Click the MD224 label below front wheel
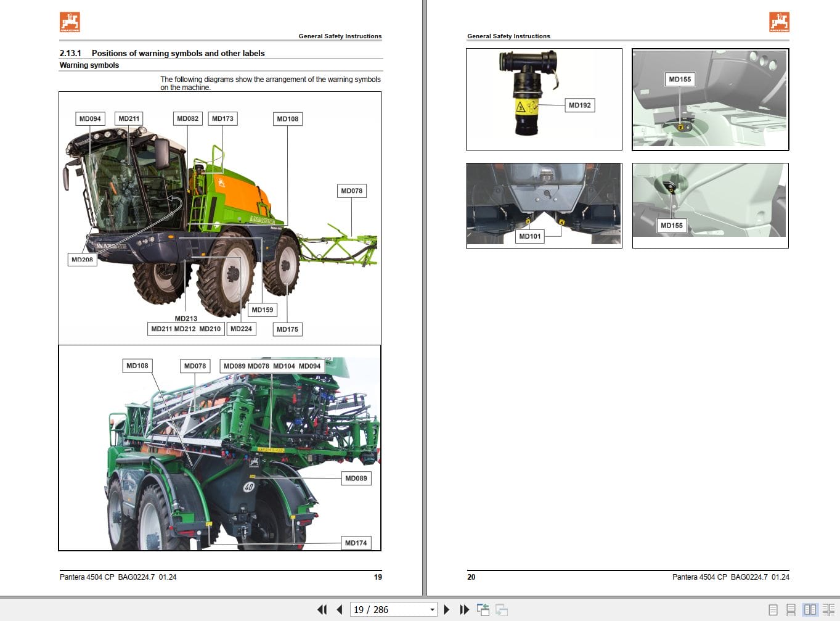 point(241,329)
